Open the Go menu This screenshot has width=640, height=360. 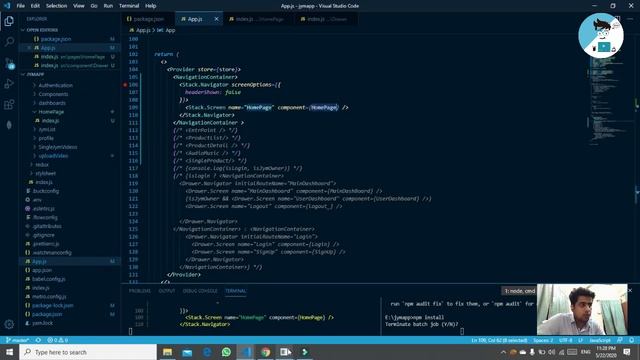click(94, 6)
